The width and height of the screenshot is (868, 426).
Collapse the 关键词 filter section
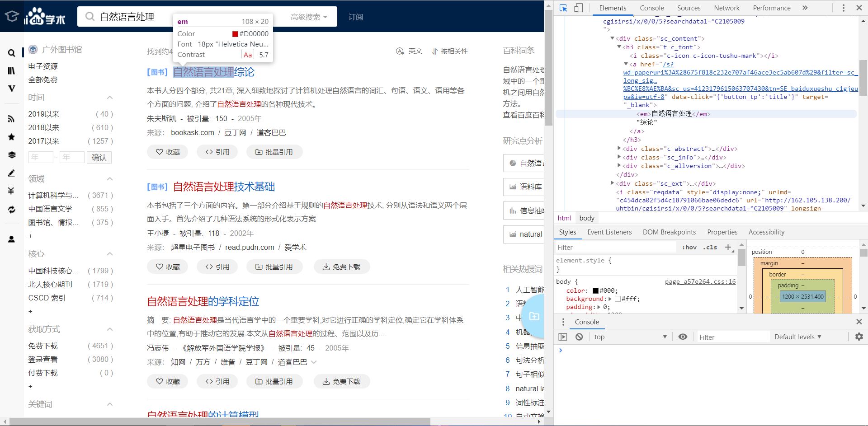coord(109,404)
